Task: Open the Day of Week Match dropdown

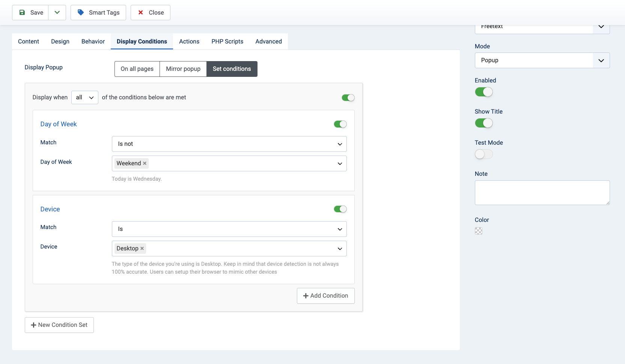Action: click(x=229, y=144)
